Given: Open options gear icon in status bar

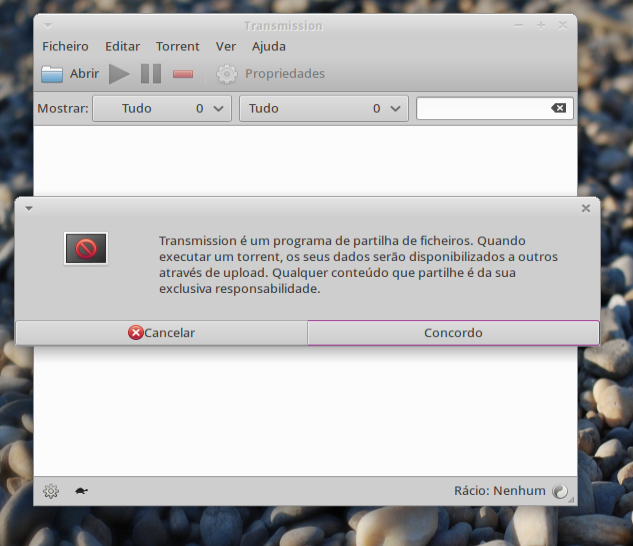Looking at the screenshot, I should [x=50, y=491].
